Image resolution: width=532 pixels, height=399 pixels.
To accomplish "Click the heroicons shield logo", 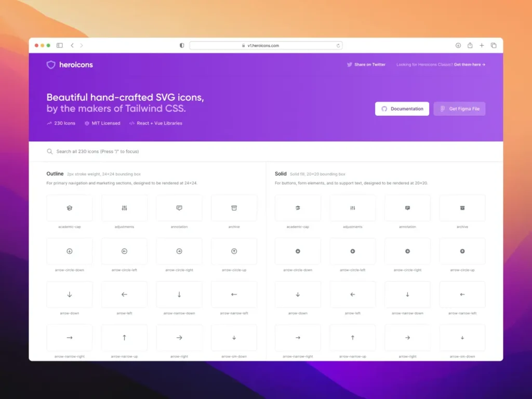I will [x=51, y=64].
